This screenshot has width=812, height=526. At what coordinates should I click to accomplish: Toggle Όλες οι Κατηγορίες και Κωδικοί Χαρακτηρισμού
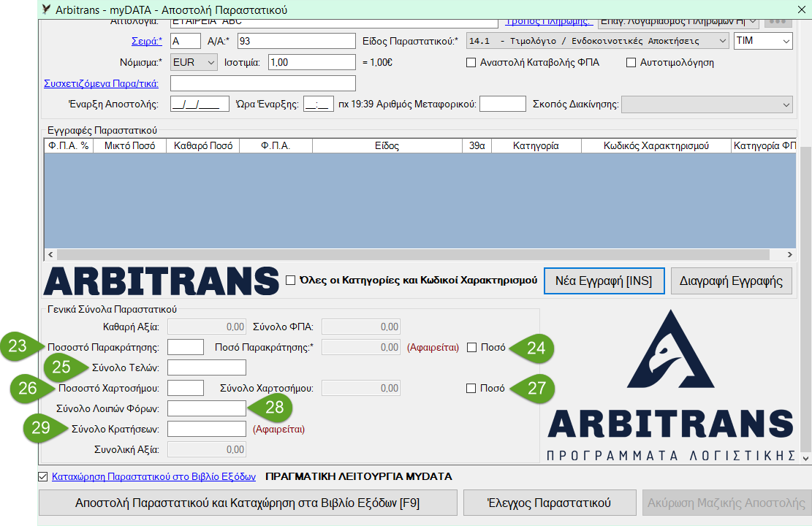(290, 280)
